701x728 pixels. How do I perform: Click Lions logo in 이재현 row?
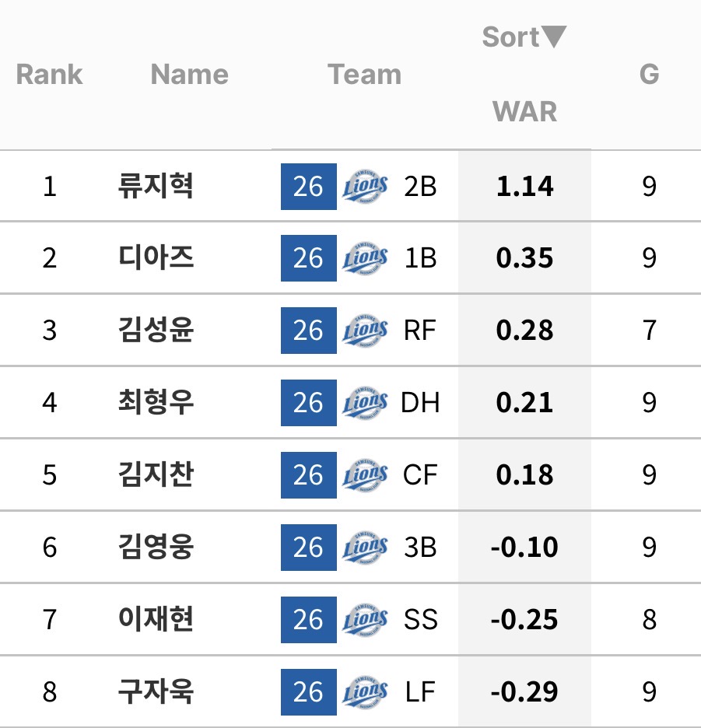(x=365, y=620)
